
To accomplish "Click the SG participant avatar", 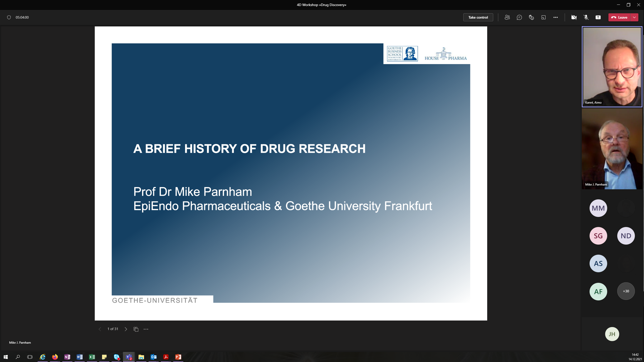I will coord(598,236).
